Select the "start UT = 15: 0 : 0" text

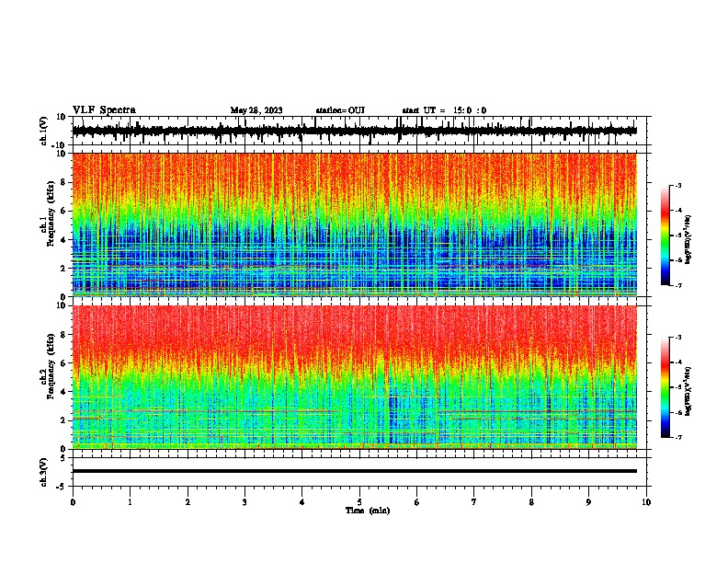pyautogui.click(x=444, y=110)
